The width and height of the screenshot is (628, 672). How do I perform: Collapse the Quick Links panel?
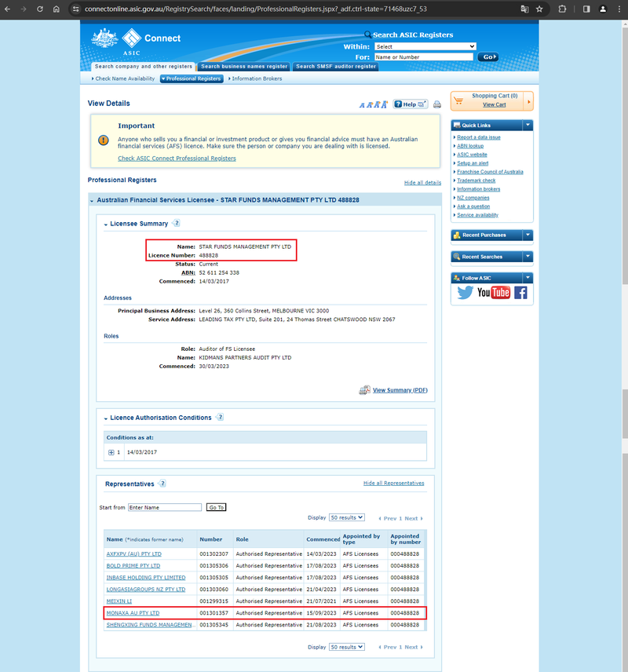coord(528,125)
